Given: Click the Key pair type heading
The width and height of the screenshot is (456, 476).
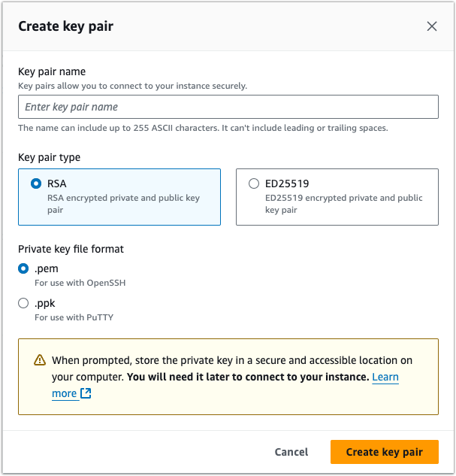Looking at the screenshot, I should [50, 157].
